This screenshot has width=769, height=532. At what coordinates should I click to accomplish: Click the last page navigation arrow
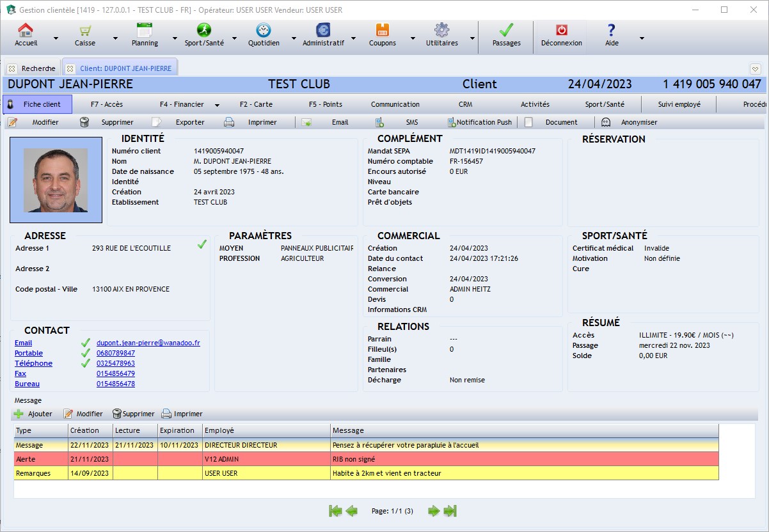[450, 511]
